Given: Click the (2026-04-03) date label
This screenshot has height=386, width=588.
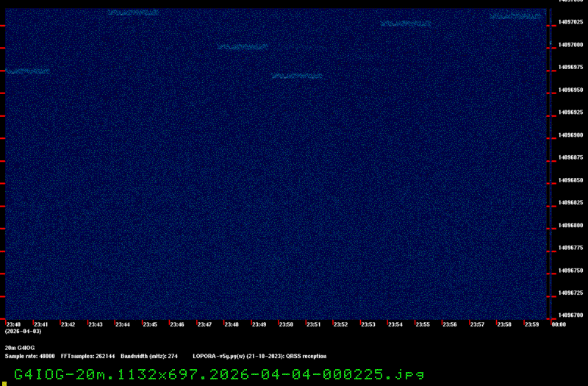Looking at the screenshot, I should pos(23,332).
